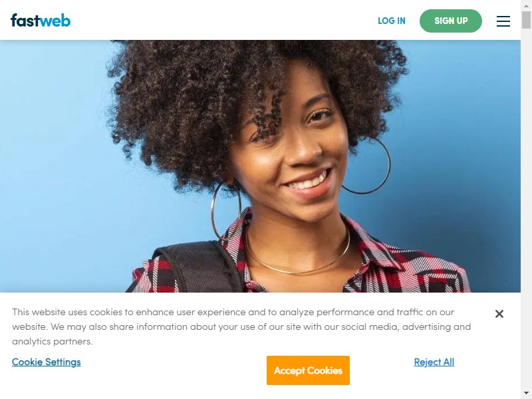Image resolution: width=532 pixels, height=399 pixels.
Task: Decline cookies with the Reject All link
Action: pyautogui.click(x=434, y=362)
